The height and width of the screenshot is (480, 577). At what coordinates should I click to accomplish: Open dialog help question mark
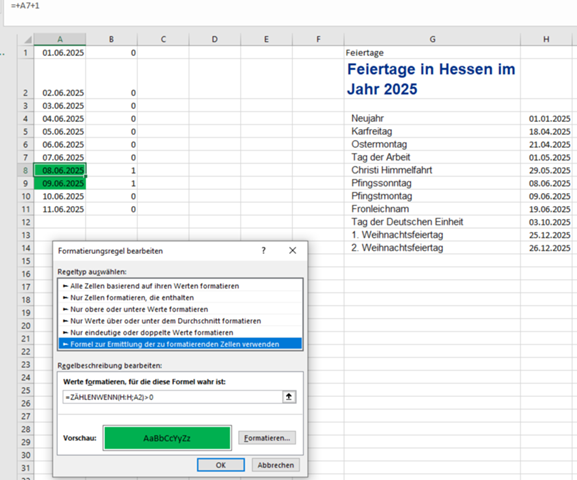263,251
